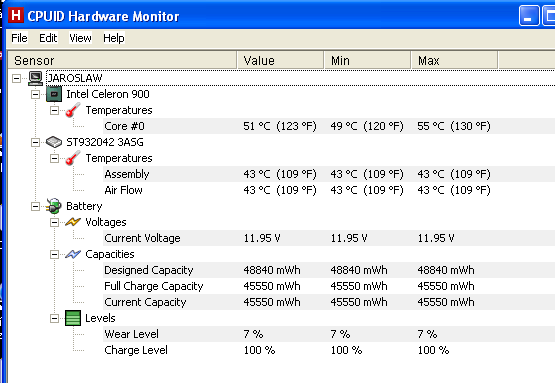Collapse the Capacities section
Image resolution: width=555 pixels, height=383 pixels.
pyautogui.click(x=54, y=254)
